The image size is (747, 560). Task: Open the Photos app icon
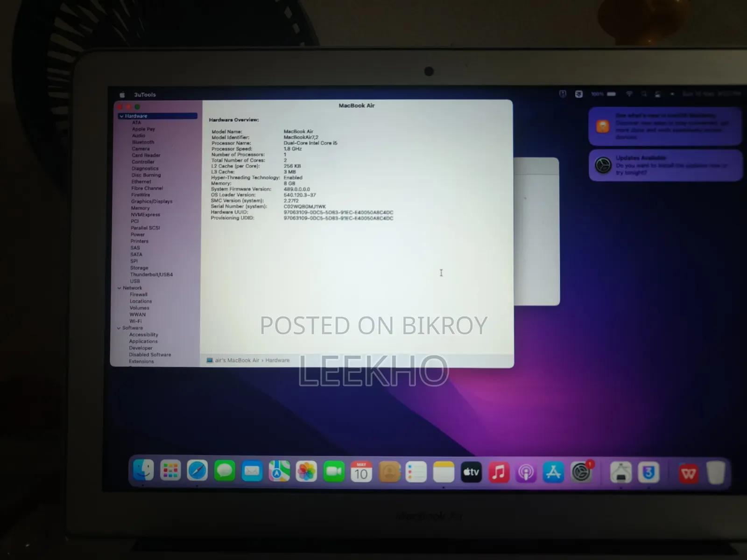[x=307, y=472]
